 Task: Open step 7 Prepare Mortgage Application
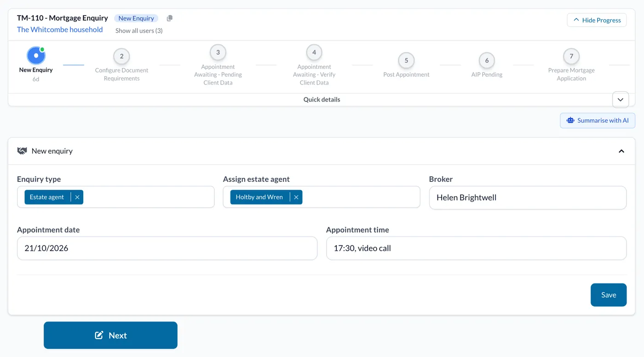point(571,57)
